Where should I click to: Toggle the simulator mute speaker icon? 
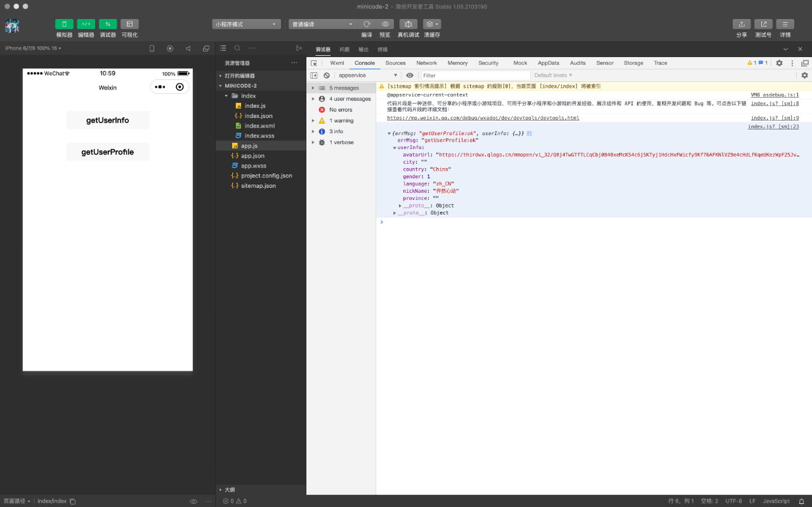(x=188, y=48)
